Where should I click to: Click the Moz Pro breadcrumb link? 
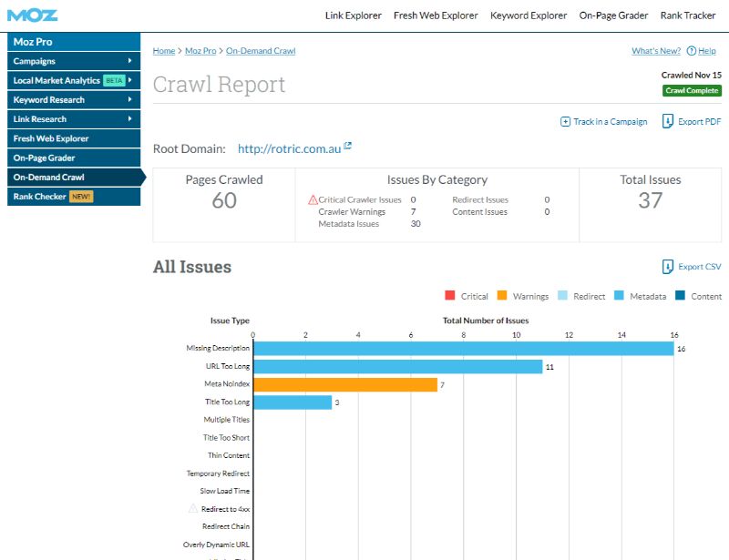point(200,51)
